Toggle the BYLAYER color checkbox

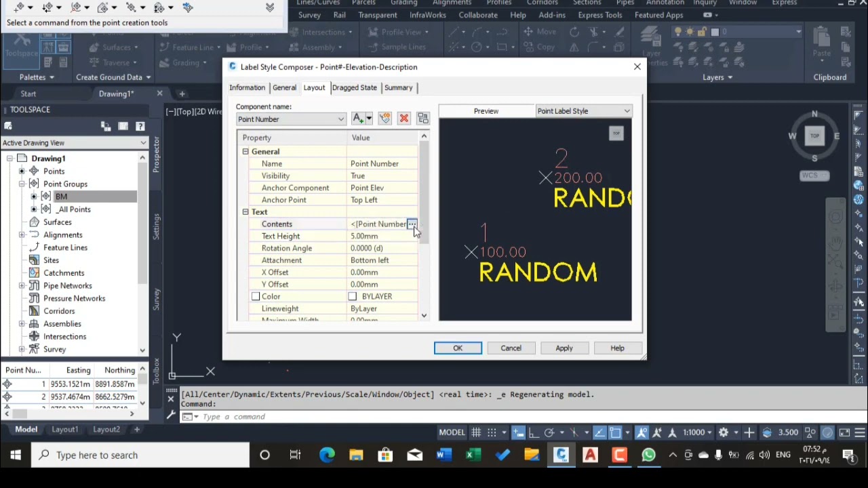coord(353,297)
